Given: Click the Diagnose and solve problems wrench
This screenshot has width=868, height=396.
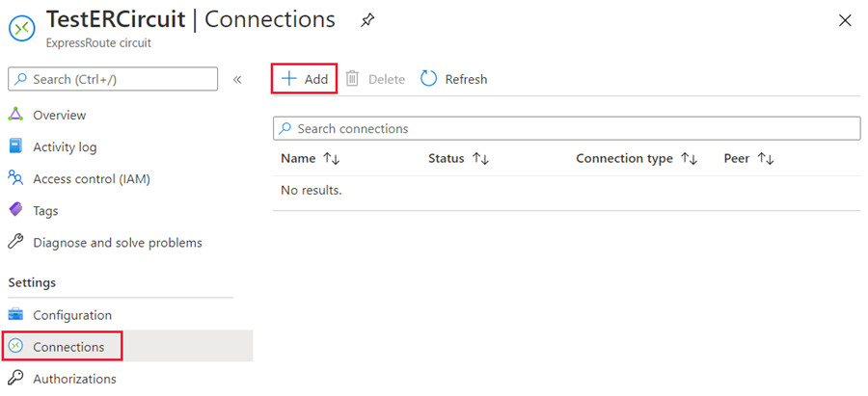Looking at the screenshot, I should (15, 242).
